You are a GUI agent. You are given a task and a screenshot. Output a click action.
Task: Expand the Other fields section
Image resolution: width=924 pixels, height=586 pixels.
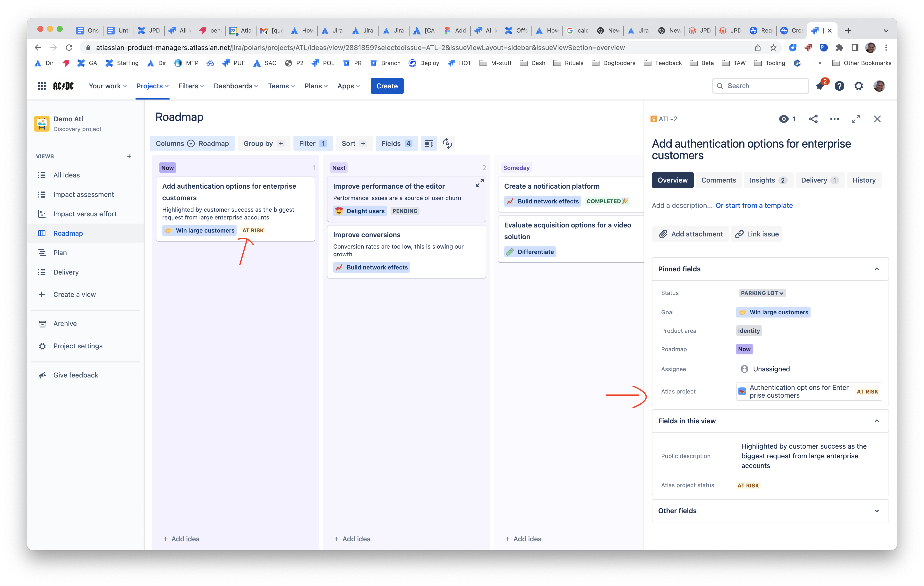tap(876, 511)
